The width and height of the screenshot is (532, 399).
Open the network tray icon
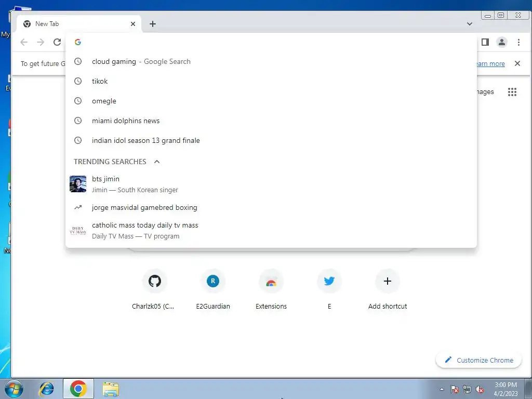pos(467,389)
